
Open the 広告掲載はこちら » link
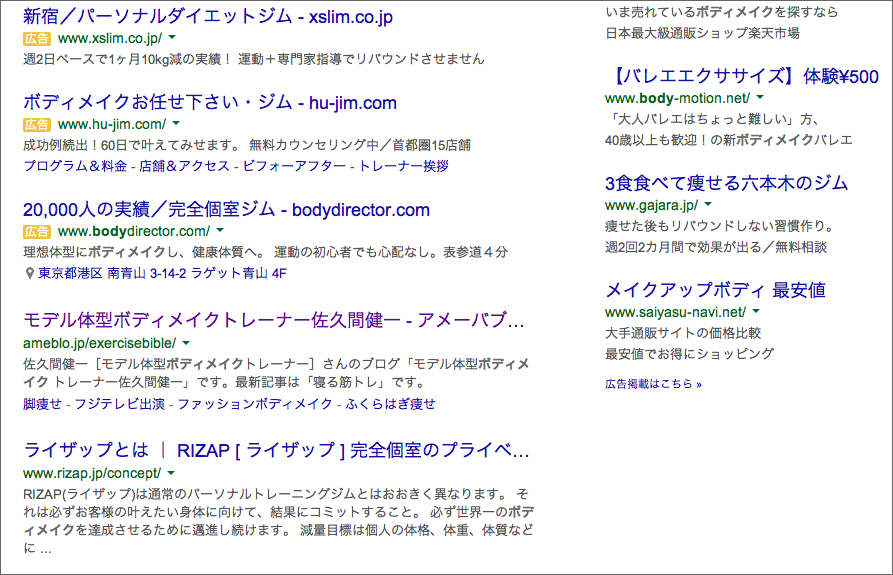coord(653,384)
